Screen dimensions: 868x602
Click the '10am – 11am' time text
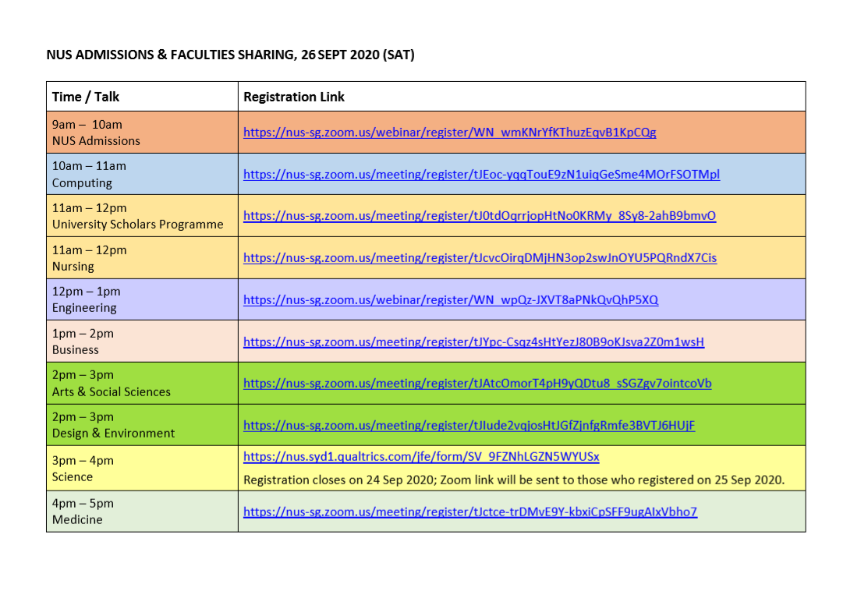tap(89, 166)
